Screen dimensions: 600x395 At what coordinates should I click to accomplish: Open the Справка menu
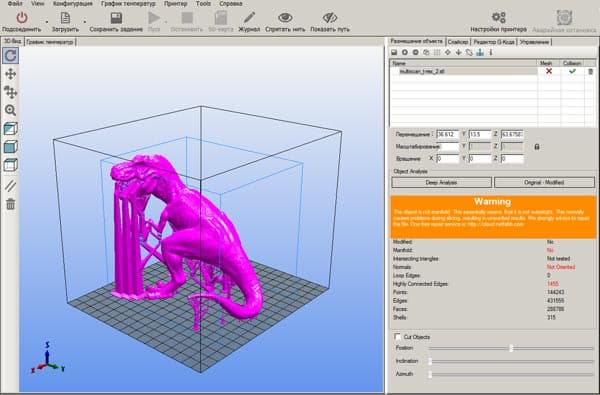click(x=231, y=3)
